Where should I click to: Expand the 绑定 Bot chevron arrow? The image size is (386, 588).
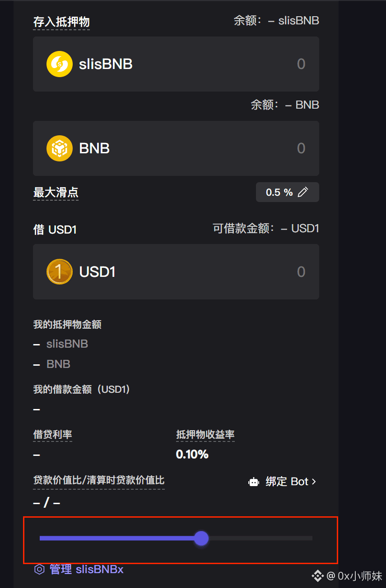click(x=314, y=482)
